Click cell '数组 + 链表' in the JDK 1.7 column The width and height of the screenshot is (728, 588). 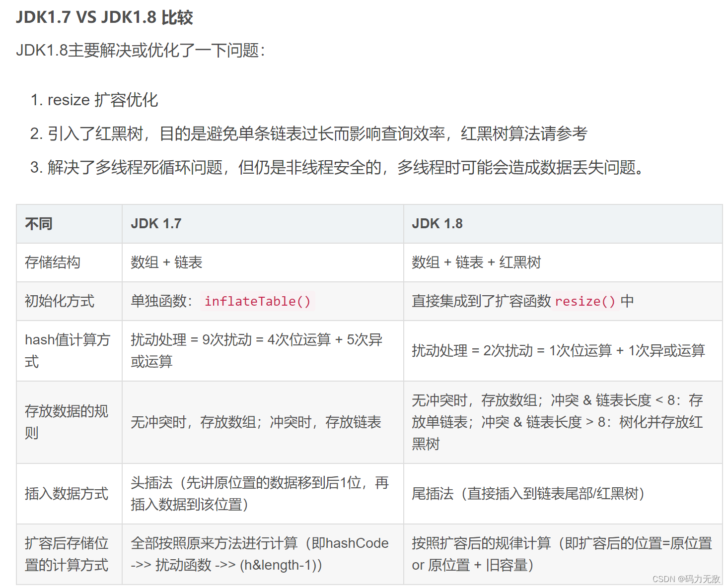coord(263,262)
